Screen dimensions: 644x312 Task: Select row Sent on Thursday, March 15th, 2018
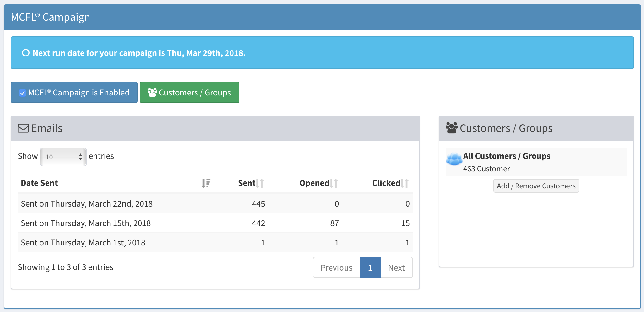215,223
